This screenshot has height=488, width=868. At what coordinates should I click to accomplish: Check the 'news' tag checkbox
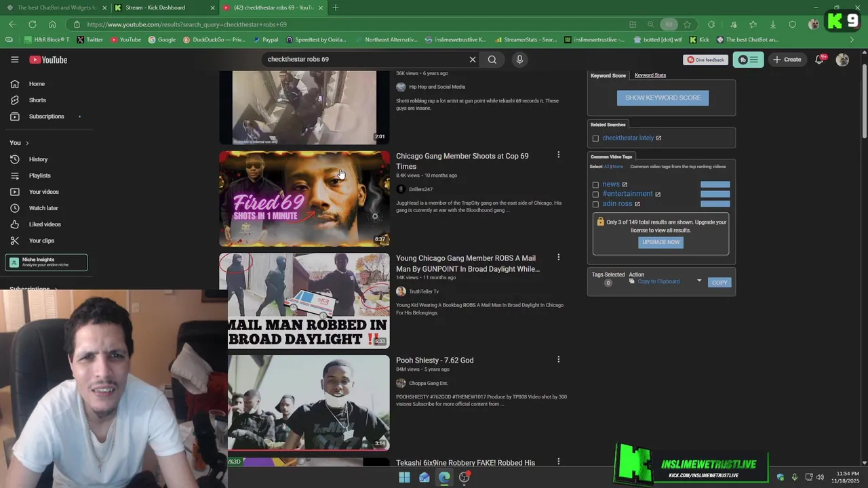595,184
